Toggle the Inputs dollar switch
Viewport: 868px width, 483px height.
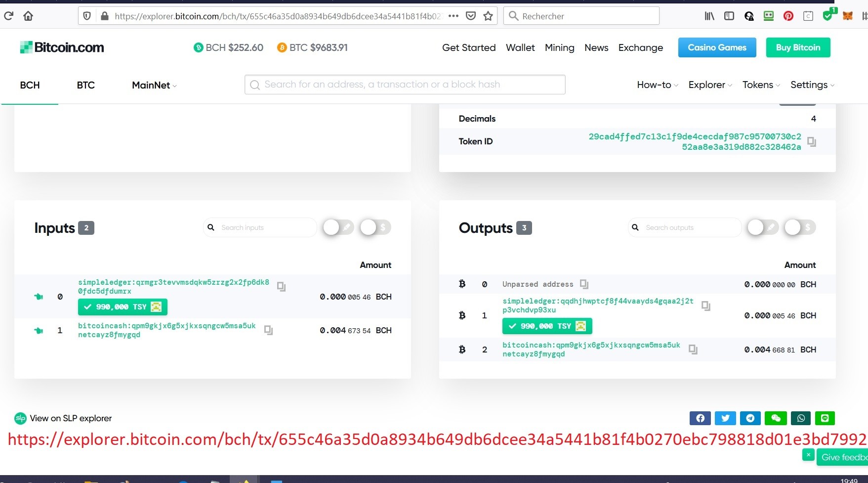375,227
